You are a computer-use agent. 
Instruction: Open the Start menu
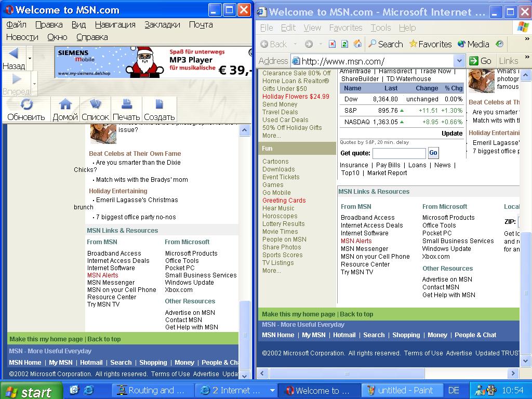point(31,392)
